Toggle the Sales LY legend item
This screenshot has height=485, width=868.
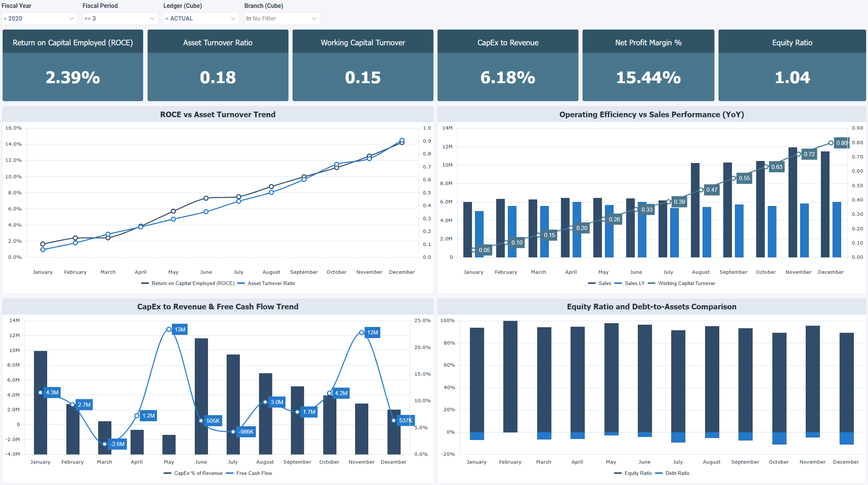pyautogui.click(x=635, y=283)
